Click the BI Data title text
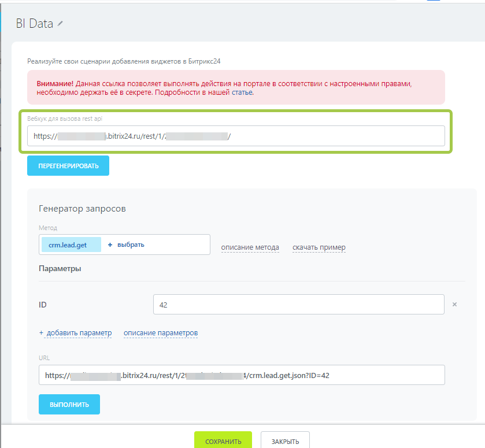Image resolution: width=485 pixels, height=448 pixels. point(35,24)
